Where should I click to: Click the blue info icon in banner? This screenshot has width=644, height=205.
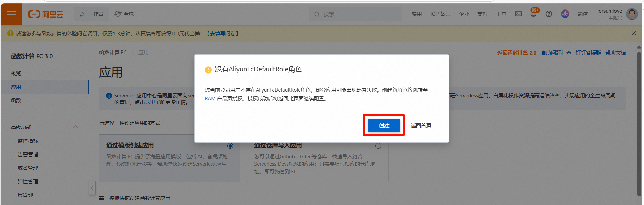(x=109, y=96)
